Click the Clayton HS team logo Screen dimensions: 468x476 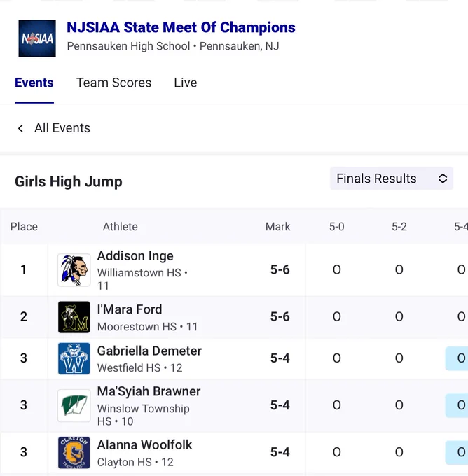[x=74, y=453]
